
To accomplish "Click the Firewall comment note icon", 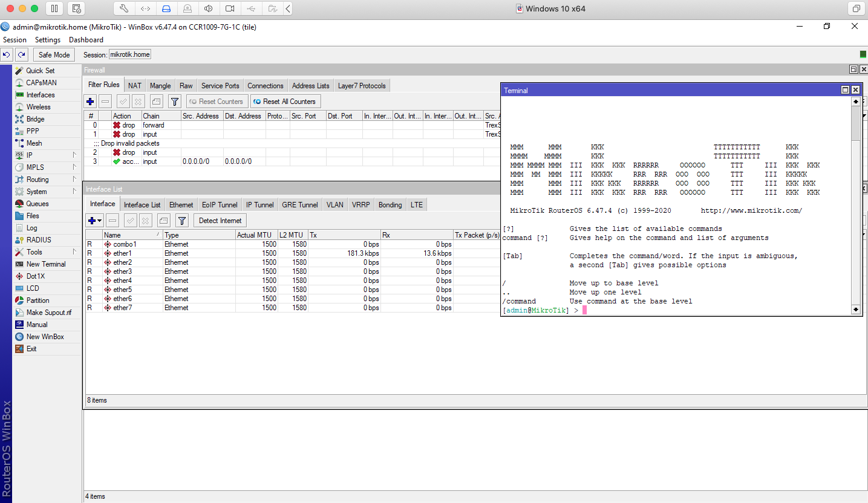I will coord(156,102).
